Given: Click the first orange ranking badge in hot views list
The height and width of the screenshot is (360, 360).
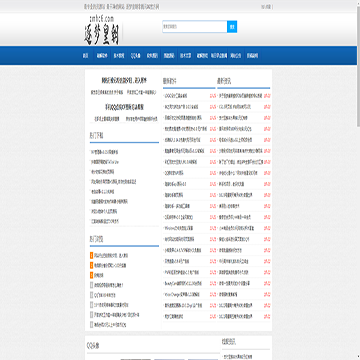Looking at the screenshot, I should (x=91, y=256).
